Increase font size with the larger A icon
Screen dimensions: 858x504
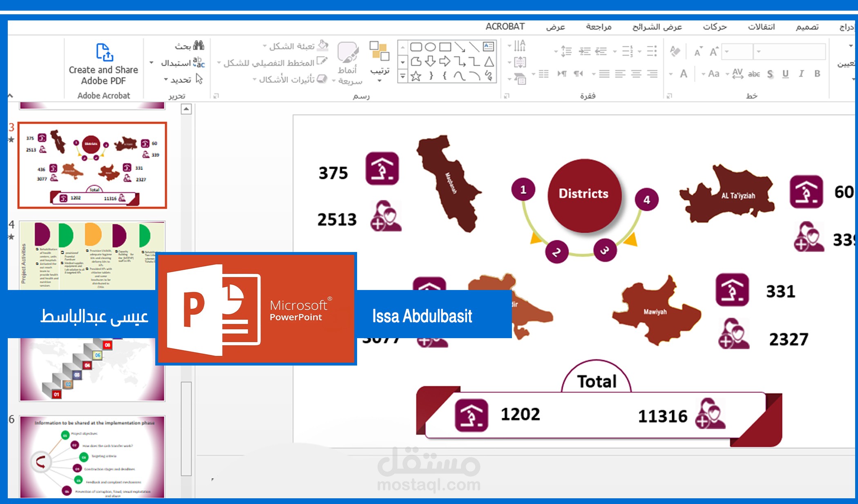tap(714, 52)
